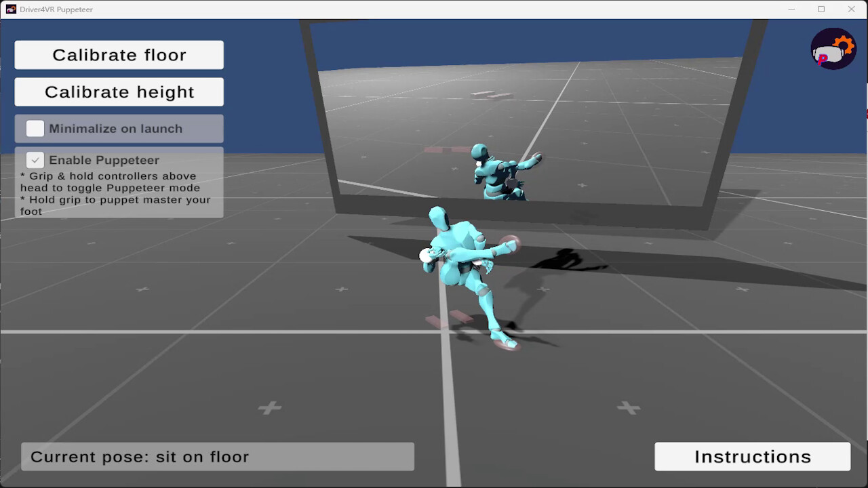Viewport: 868px width, 488px height.
Task: Open the Instructions panel
Action: 752,456
